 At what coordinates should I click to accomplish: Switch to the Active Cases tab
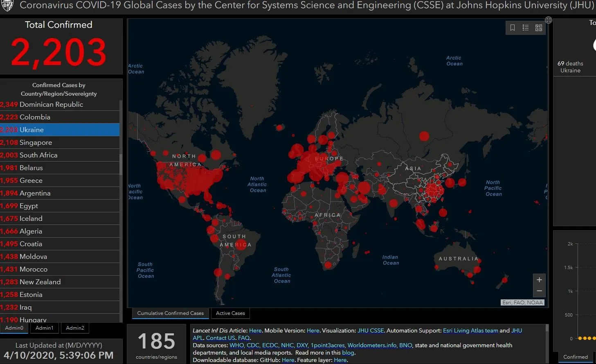[x=230, y=313]
